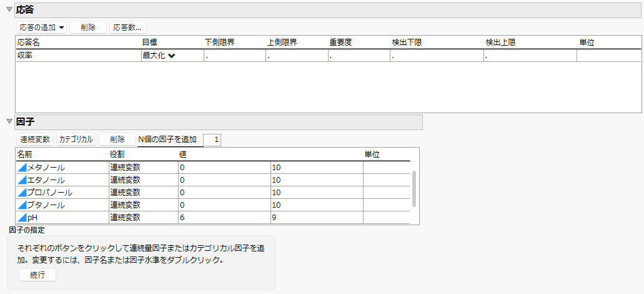Click the 検出下限 cell for 収率
Image resolution: width=644 pixels, height=294 pixels.
pyautogui.click(x=437, y=56)
